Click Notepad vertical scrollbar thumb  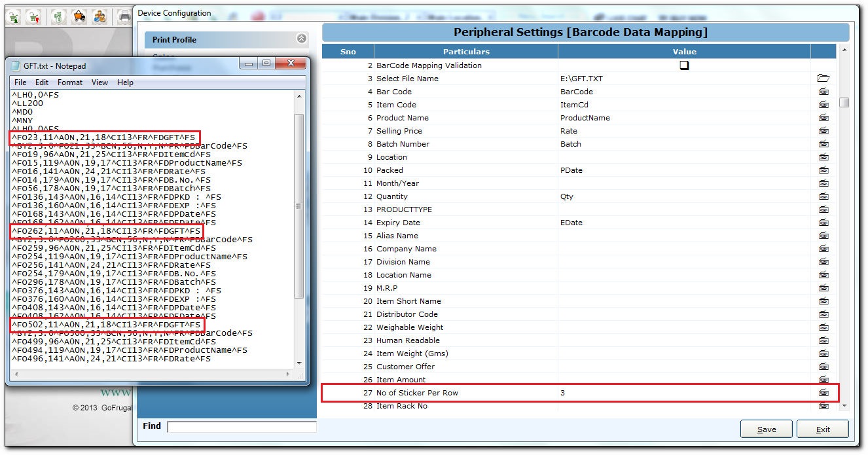[299, 206]
